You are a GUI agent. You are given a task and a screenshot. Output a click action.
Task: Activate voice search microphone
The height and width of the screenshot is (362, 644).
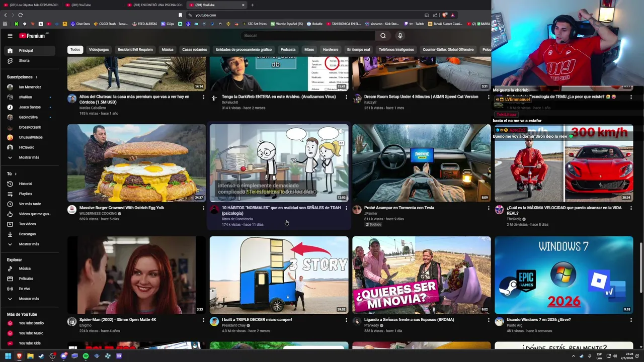coord(400,36)
